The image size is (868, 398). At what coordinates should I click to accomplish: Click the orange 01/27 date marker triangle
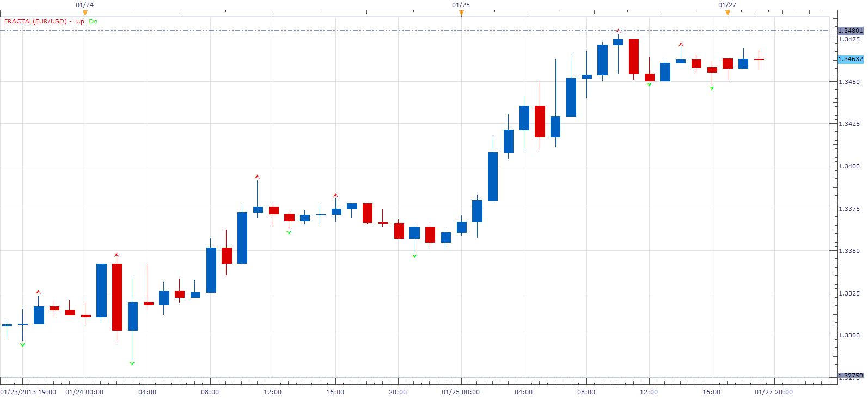728,13
